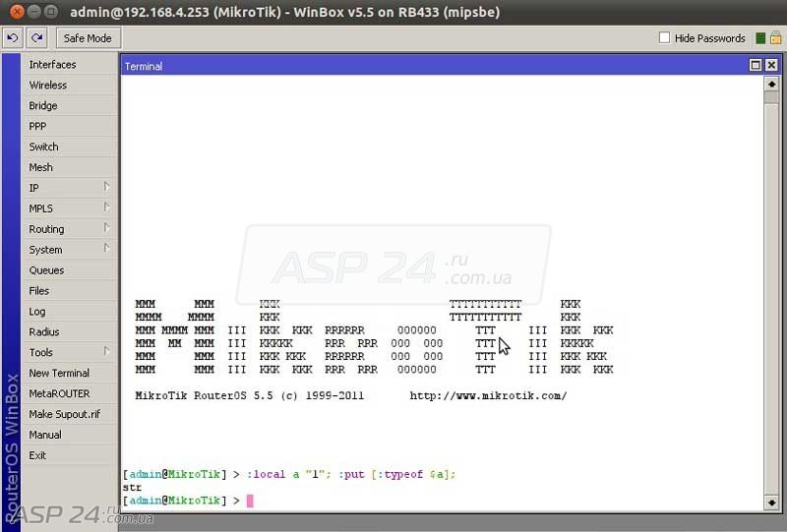This screenshot has height=532, width=787.
Task: Click the redo arrow icon
Action: pos(37,38)
